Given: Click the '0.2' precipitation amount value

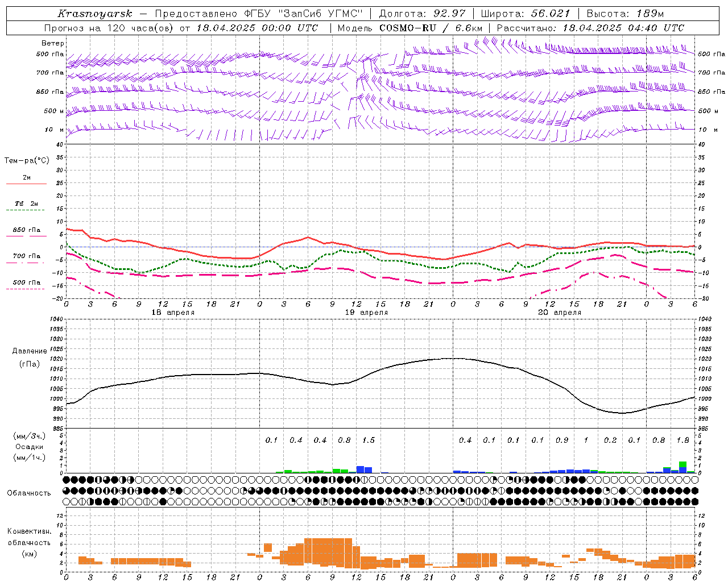Looking at the screenshot, I should point(610,440).
